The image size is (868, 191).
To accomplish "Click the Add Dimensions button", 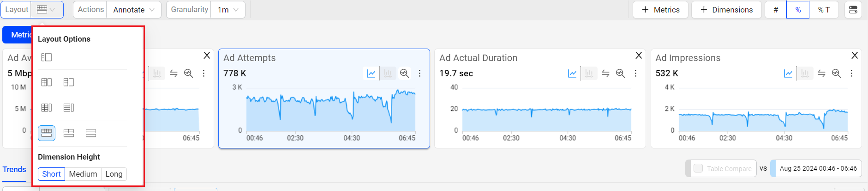I will [x=726, y=10].
